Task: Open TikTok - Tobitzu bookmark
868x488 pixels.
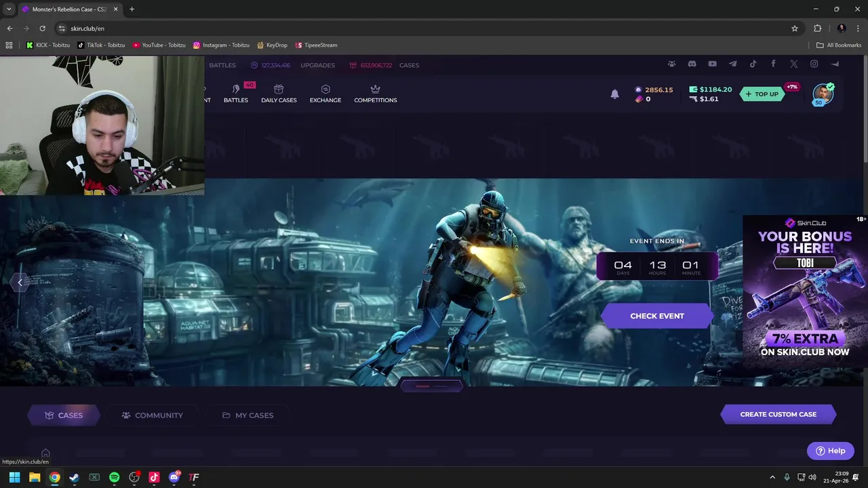Action: point(101,45)
